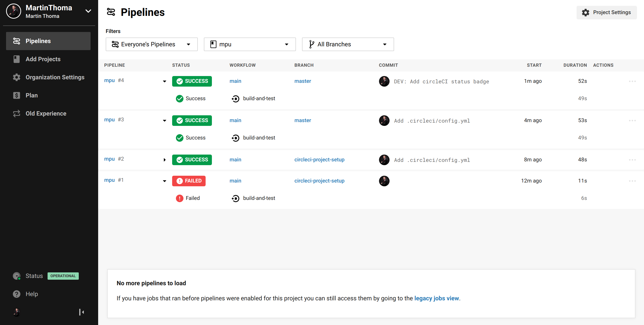This screenshot has height=325, width=644.
Task: Collapse the mpu #1 pipeline row
Action: (165, 181)
